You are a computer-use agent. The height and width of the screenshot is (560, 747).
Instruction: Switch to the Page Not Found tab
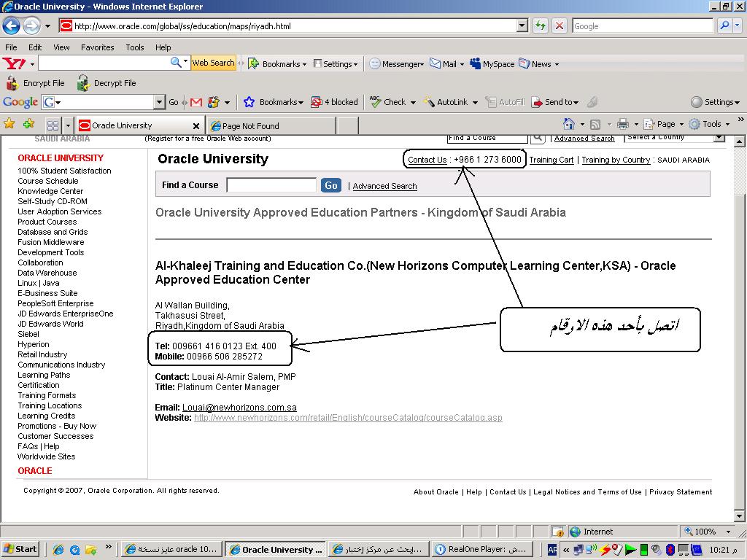pyautogui.click(x=250, y=125)
